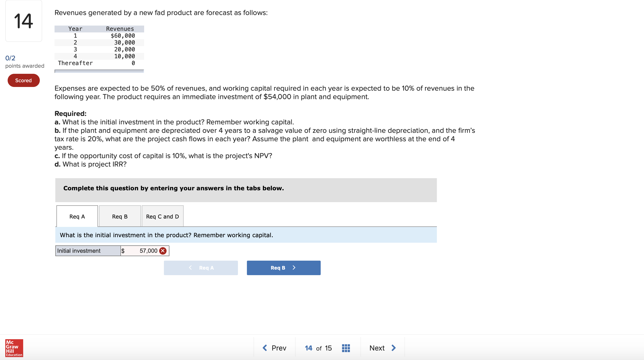Click the revenues table horizontal scrollbar
The width and height of the screenshot is (644, 360).
[x=99, y=71]
